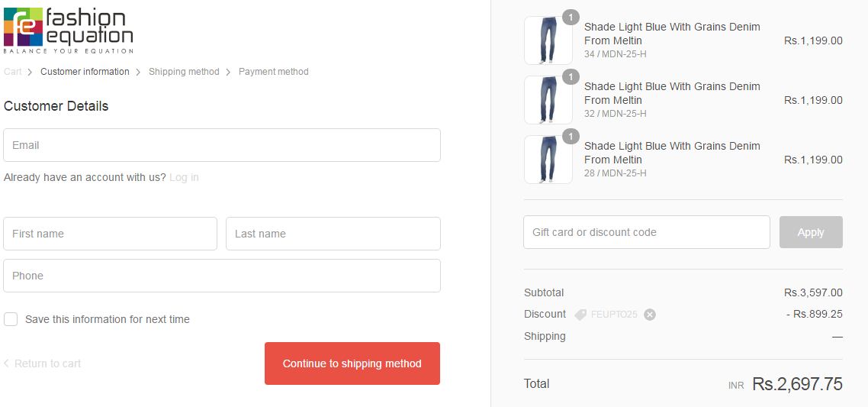
Task: Go to Cart breadcrumb
Action: (x=12, y=72)
